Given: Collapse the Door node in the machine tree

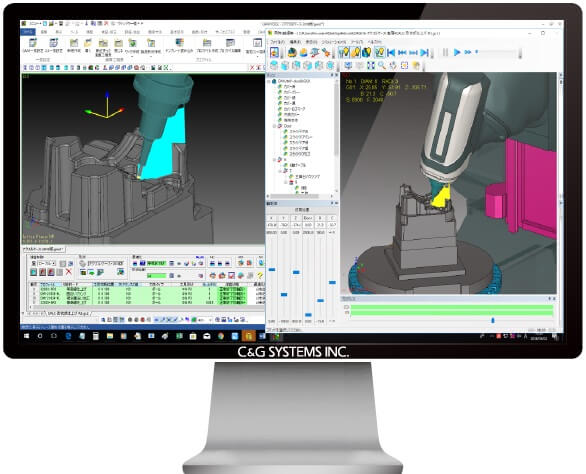Looking at the screenshot, I should 274,126.
